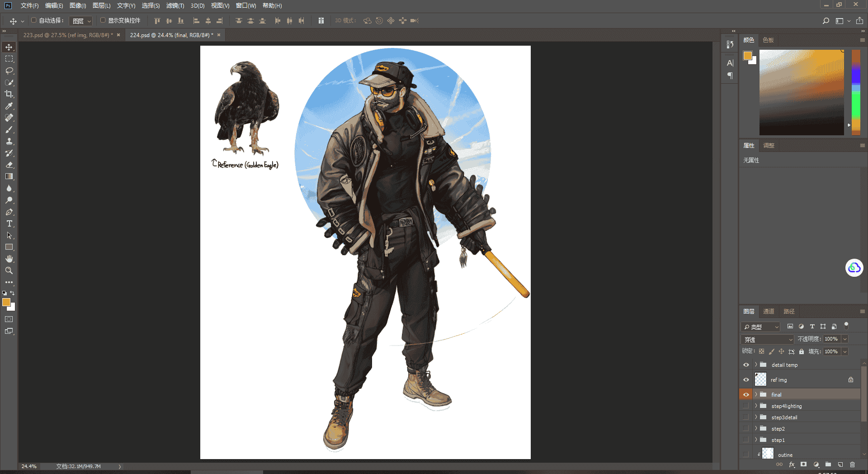Open the blend mode 穿透 dropdown
The height and width of the screenshot is (474, 868).
click(x=768, y=339)
